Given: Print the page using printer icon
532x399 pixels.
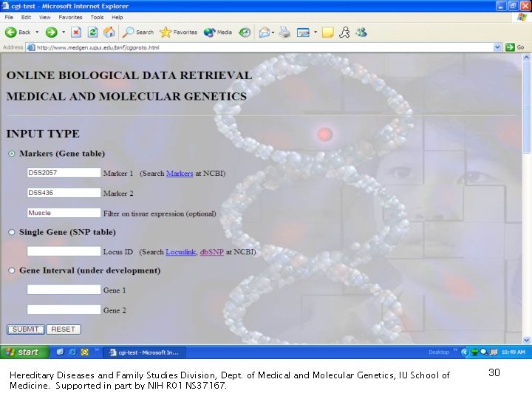Looking at the screenshot, I should coord(284,33).
